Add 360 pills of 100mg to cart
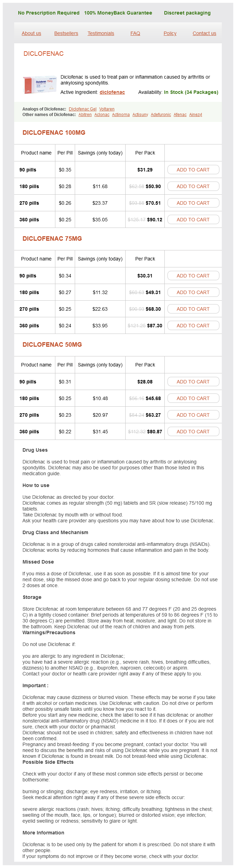This screenshot has width=236, height=868. coord(193,220)
